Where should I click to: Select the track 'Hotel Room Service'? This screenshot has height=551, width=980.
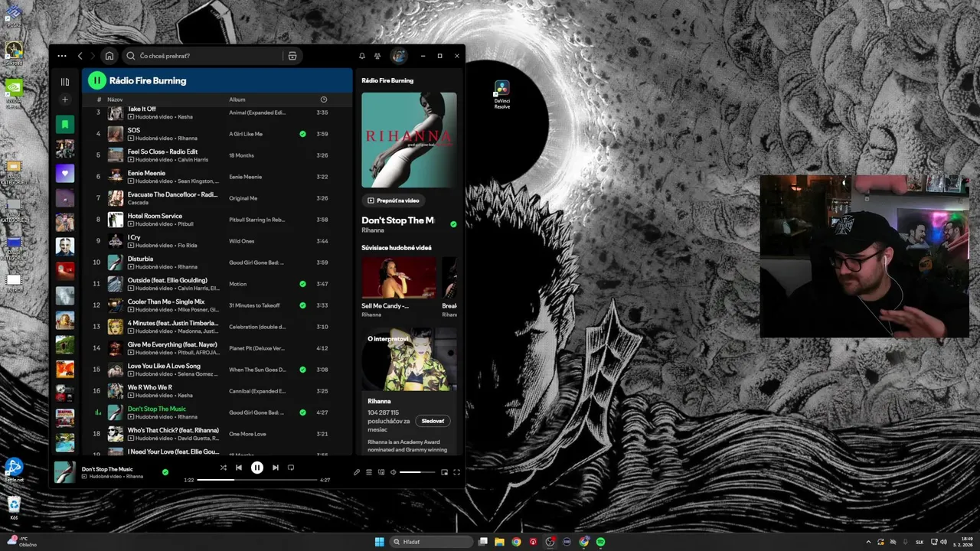[x=155, y=216]
